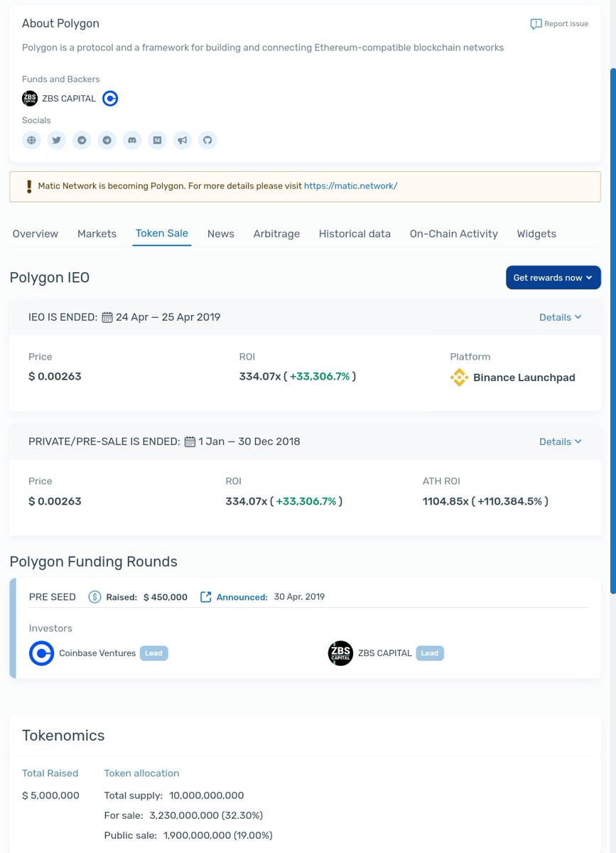
Task: Click the Total supply value 10,000,000,000
Action: pyautogui.click(x=207, y=795)
